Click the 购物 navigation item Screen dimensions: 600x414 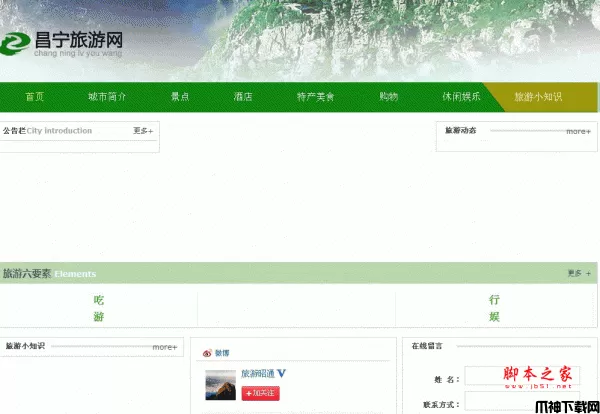tap(389, 97)
